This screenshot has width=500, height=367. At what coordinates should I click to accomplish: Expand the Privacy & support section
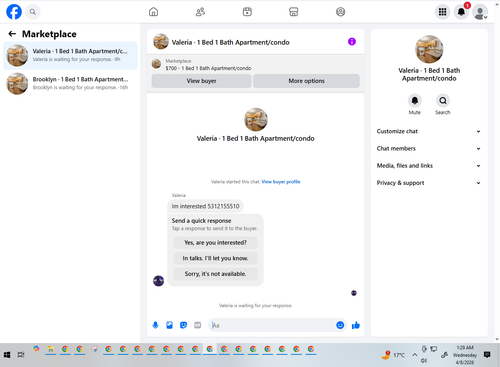pos(429,183)
